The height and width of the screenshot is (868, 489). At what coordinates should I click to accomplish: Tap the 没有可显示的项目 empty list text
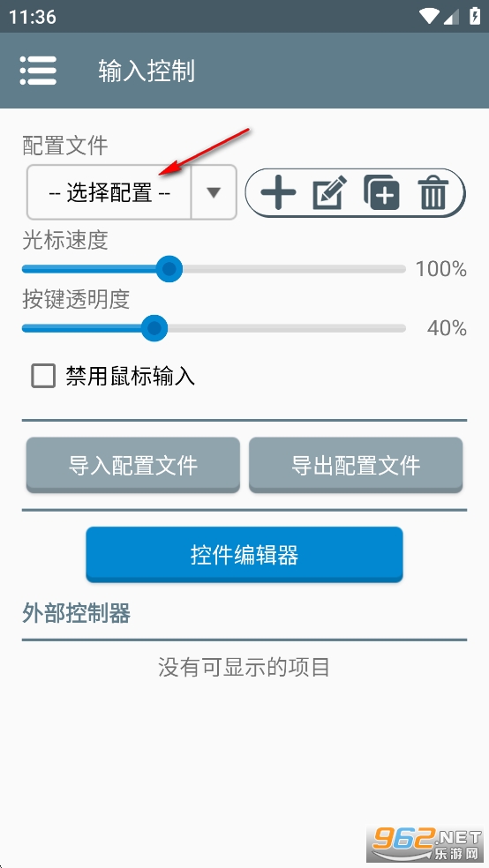(x=244, y=667)
